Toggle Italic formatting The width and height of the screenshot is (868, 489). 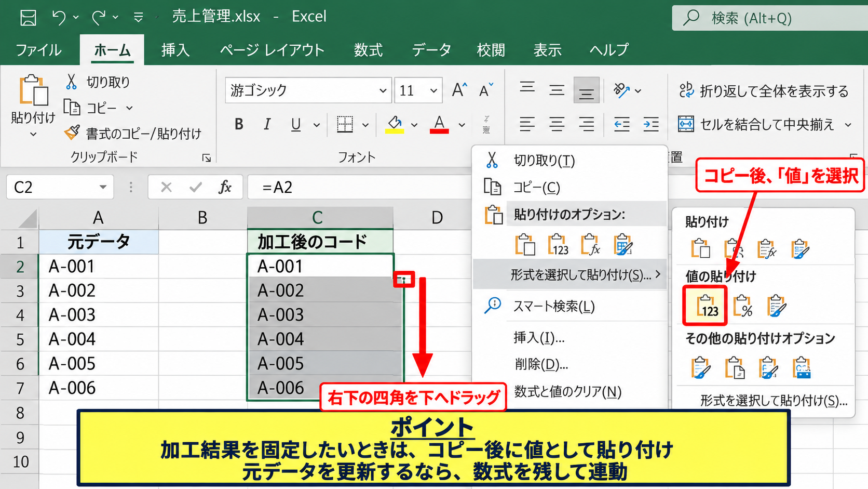click(x=267, y=124)
